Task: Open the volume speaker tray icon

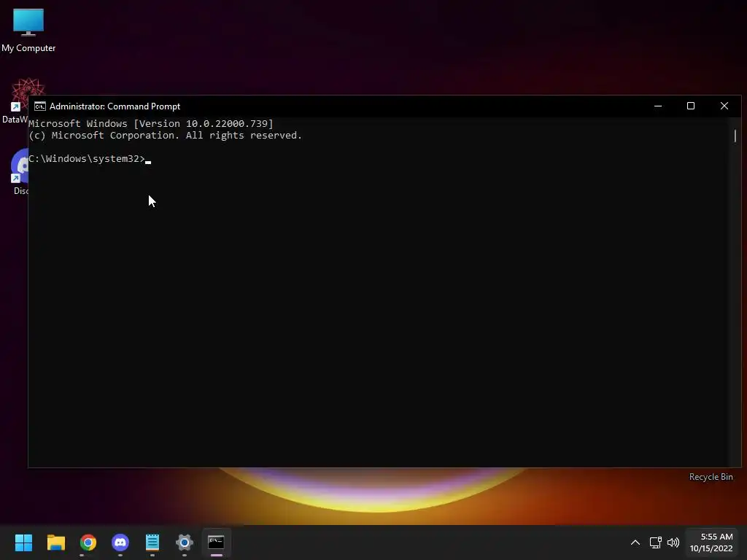Action: click(x=673, y=542)
